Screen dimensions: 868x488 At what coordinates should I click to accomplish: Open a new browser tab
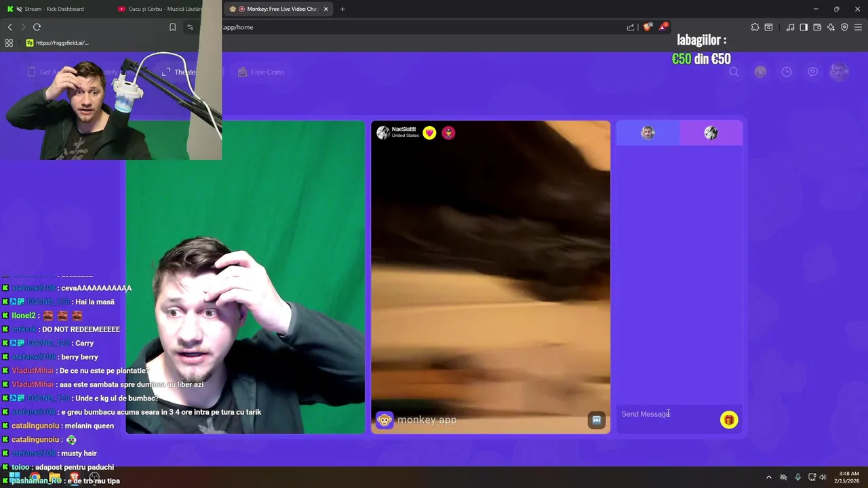pos(342,9)
